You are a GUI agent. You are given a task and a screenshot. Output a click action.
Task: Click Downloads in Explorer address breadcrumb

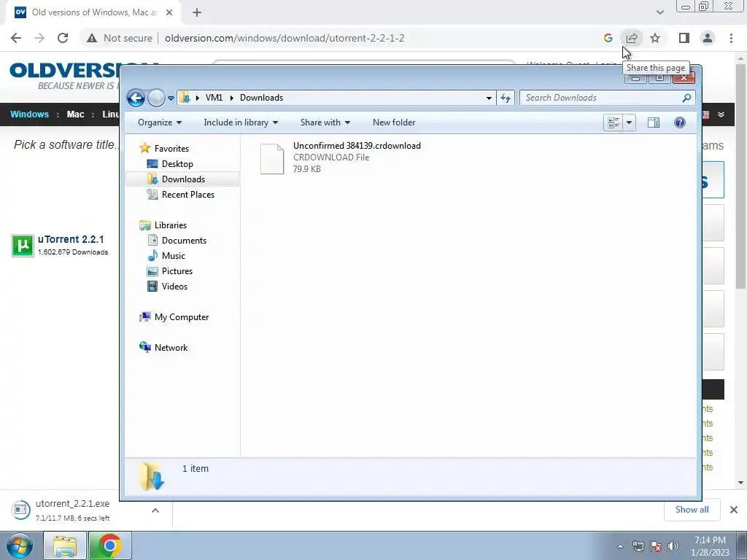(x=262, y=98)
